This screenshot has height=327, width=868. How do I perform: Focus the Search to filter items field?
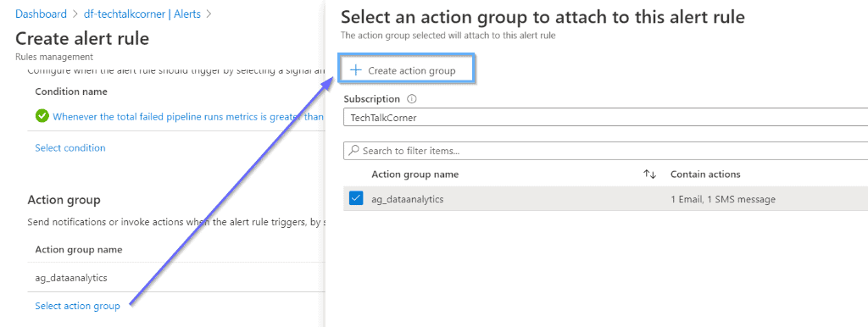pos(605,151)
